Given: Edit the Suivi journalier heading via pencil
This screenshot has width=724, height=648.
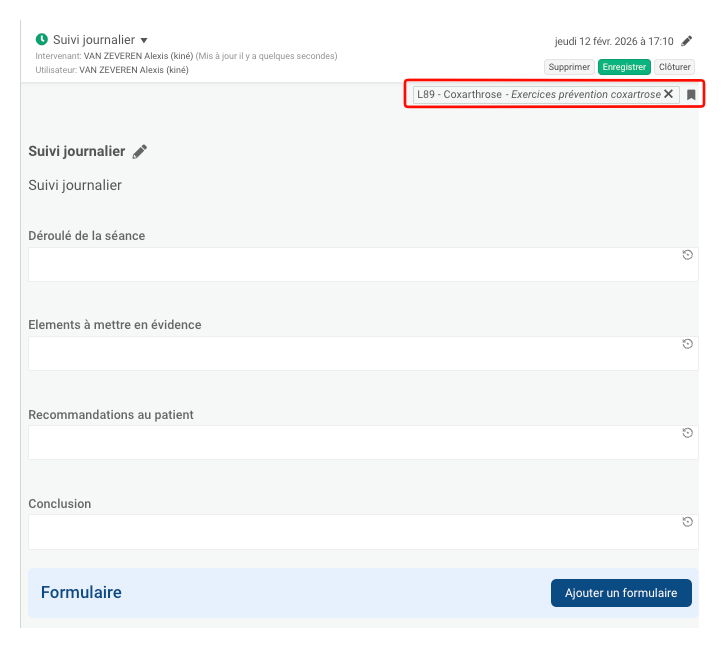Looking at the screenshot, I should (140, 151).
